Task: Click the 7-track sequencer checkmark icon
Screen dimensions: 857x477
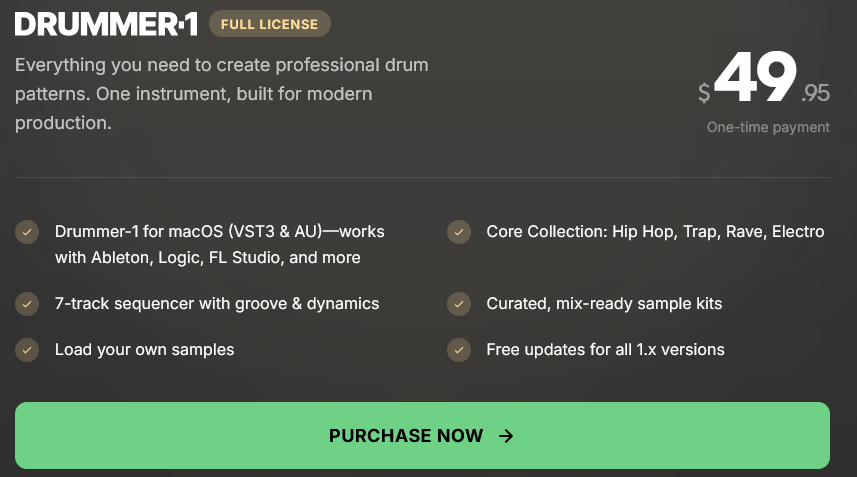Action: [x=27, y=303]
